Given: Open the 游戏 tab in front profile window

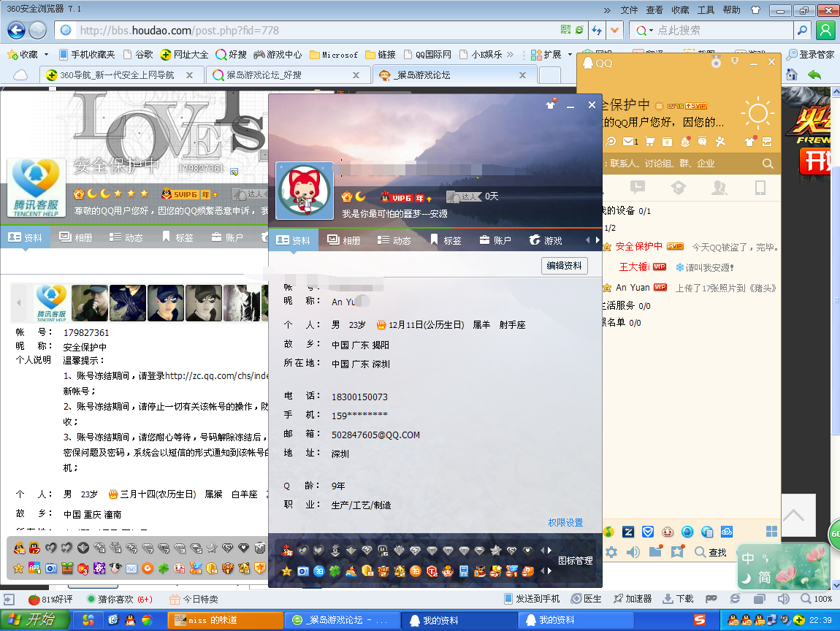Looking at the screenshot, I should pos(546,240).
